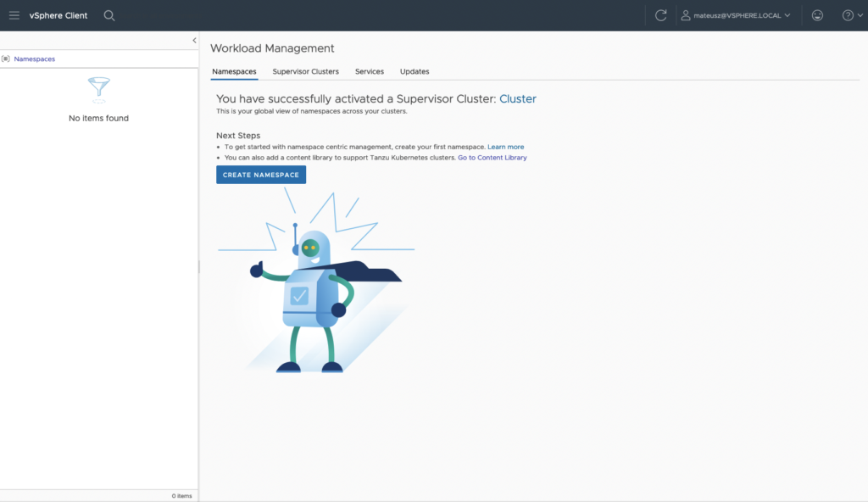Open feedback via the smiley face icon
Image resolution: width=868 pixels, height=502 pixels.
[816, 14]
